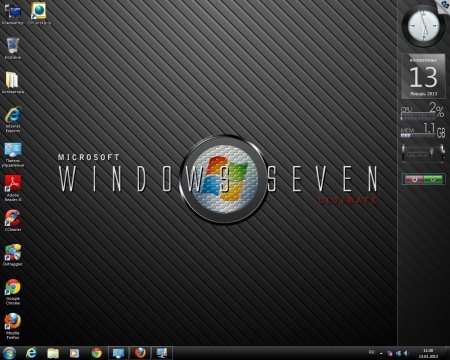This screenshot has width=450, height=360.
Task: Click the calendar gadget showing 13
Action: [423, 76]
